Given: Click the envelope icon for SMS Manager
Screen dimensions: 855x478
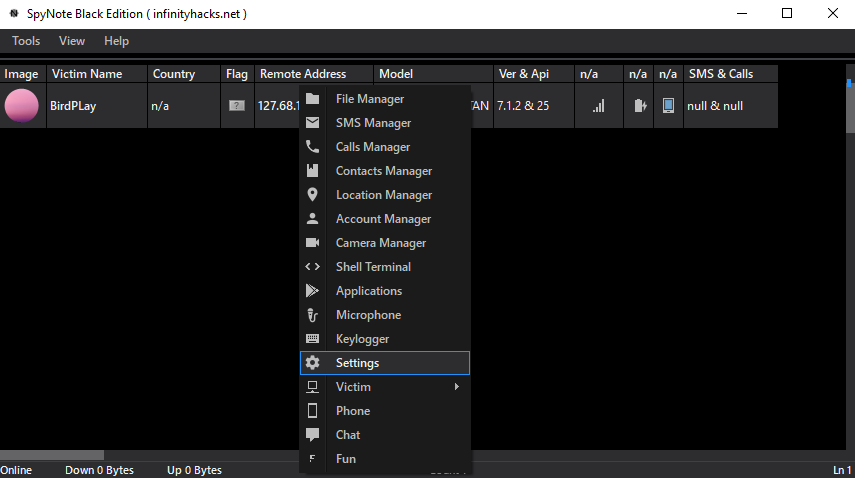Looking at the screenshot, I should click(x=313, y=123).
